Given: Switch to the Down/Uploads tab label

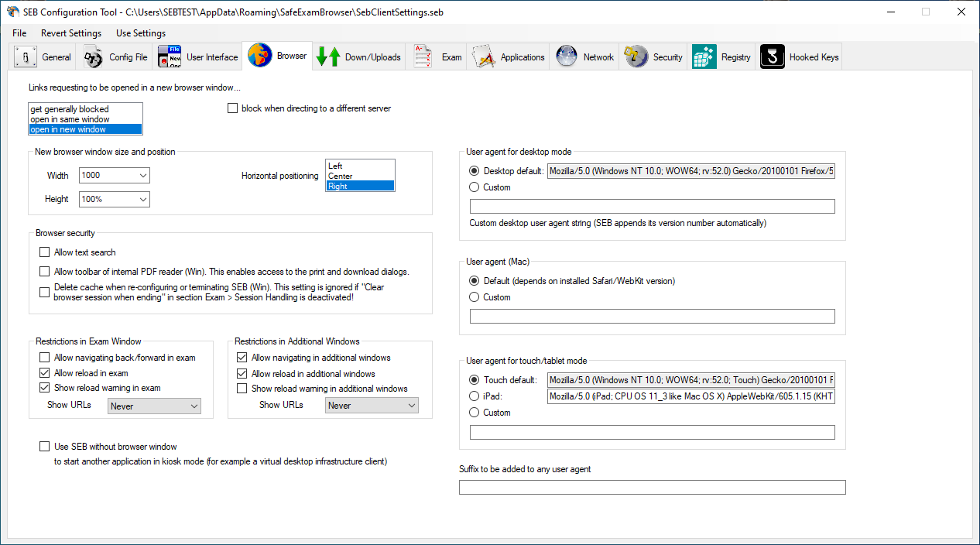Looking at the screenshot, I should [373, 57].
